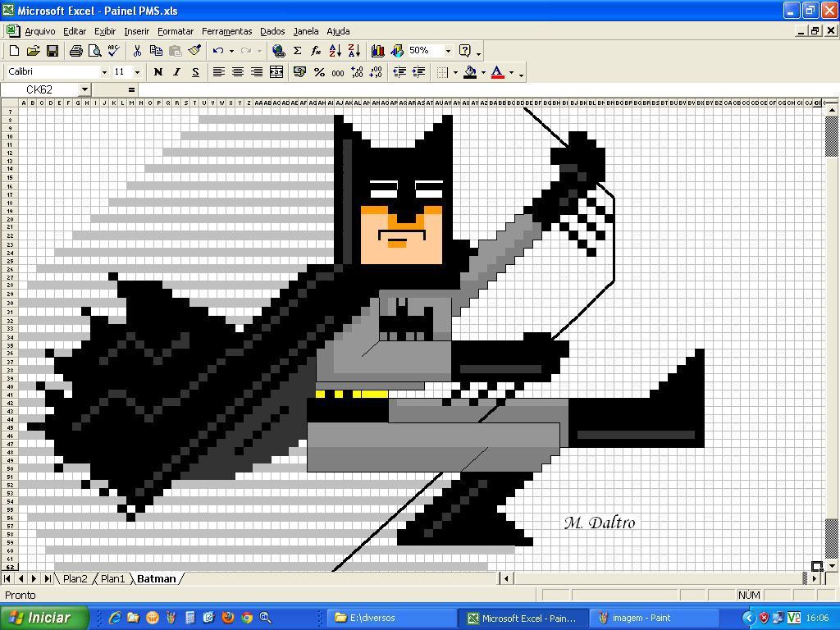Viewport: 840px width, 630px height.
Task: Insert hyperlink with the globe icon
Action: coord(279,51)
